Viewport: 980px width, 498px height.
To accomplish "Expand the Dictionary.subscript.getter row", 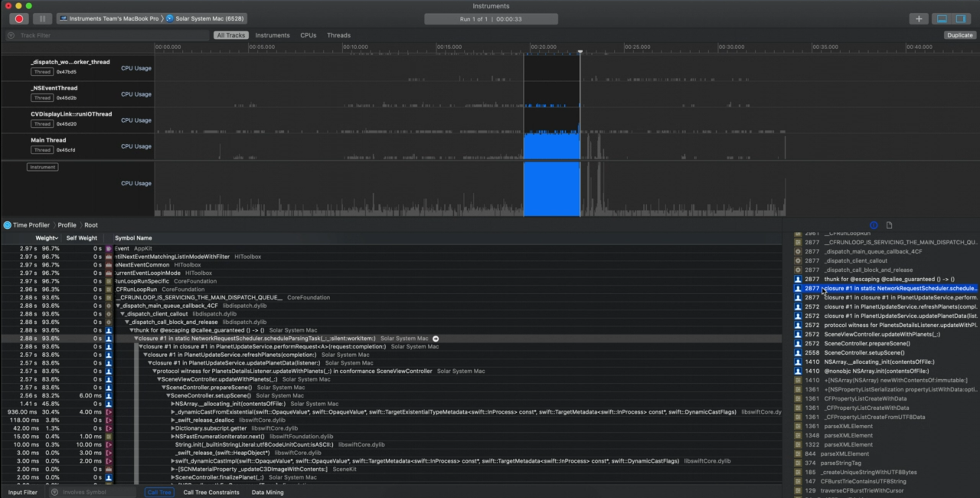I will click(173, 428).
